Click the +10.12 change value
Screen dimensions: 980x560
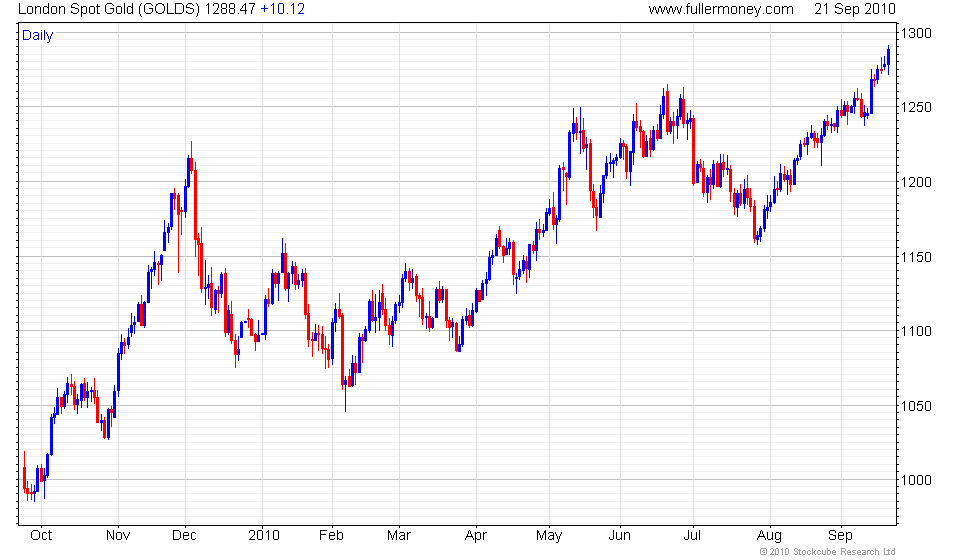click(x=282, y=9)
